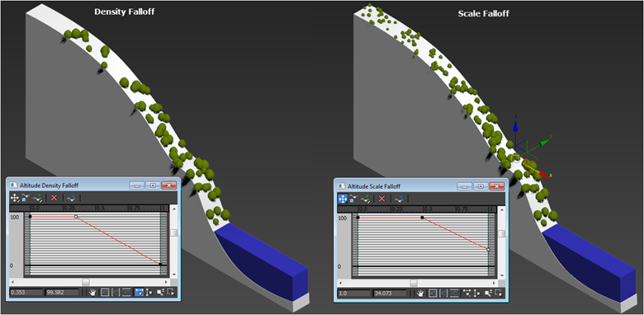Reset the curve in Altitude Scale Falloff
This screenshot has width=644, height=315.
399,199
